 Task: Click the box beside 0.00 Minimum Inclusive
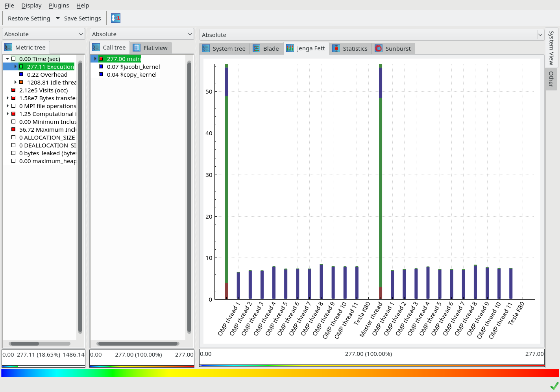[13, 121]
